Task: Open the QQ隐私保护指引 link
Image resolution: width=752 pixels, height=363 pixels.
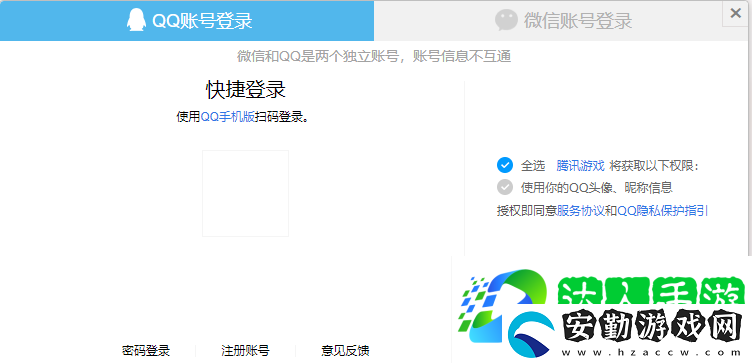Action: 662,211
